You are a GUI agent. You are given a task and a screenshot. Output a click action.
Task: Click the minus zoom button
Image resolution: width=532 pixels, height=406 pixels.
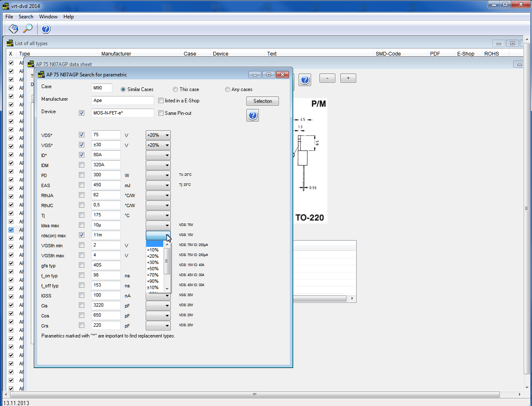[327, 78]
